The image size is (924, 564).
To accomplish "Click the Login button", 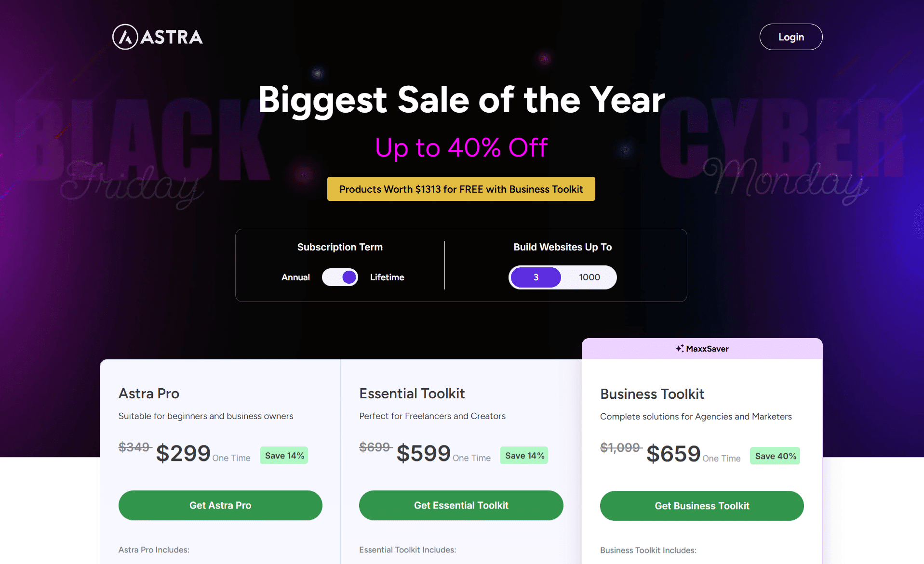I will pos(790,37).
